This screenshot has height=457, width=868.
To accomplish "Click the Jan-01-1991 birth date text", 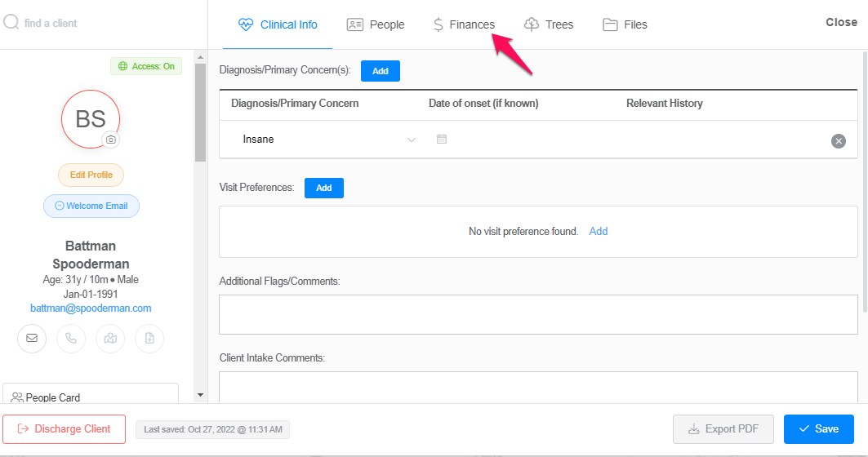I will pyautogui.click(x=91, y=294).
